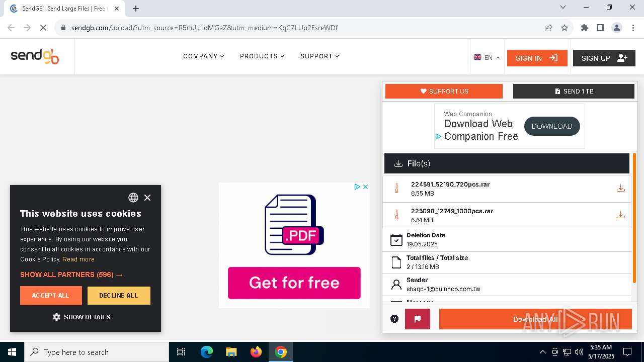The image size is (644, 362).
Task: Click the SIGN IN button
Action: [537, 58]
